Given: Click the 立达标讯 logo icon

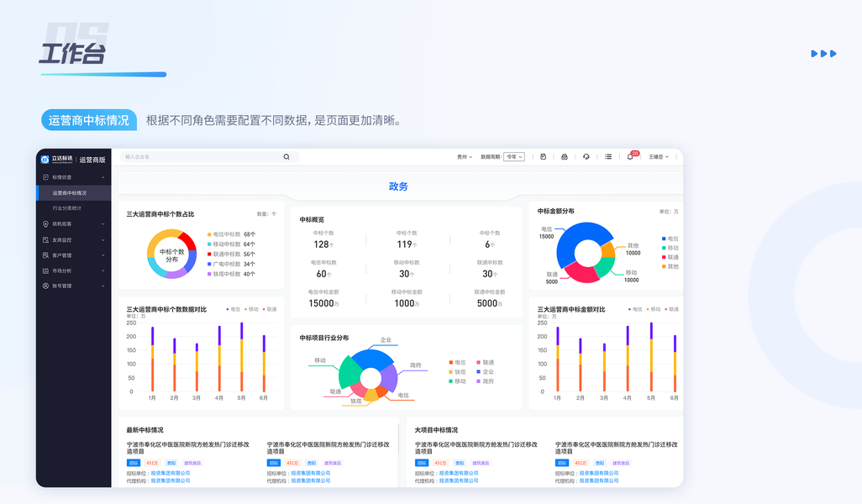Looking at the screenshot, I should click(45, 160).
